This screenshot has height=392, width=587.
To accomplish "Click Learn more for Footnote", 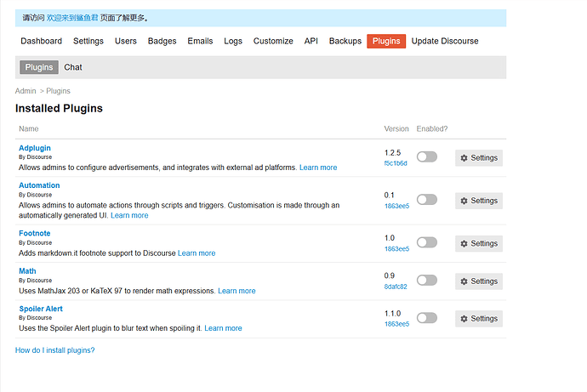I will point(197,253).
